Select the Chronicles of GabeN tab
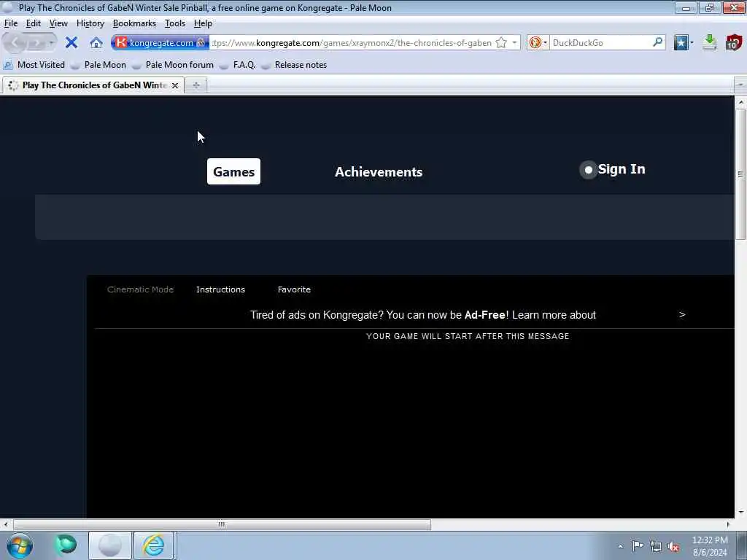This screenshot has width=747, height=560. click(x=93, y=85)
